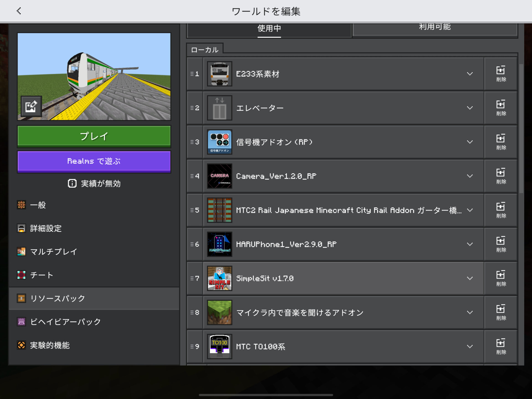This screenshot has height=399, width=532.
Task: Expand マイクラ内で音楽を聞けるアドオン details chevron
Action: point(470,312)
